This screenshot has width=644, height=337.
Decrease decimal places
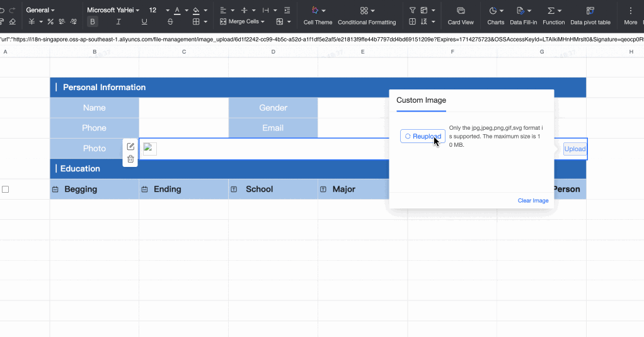[62, 22]
